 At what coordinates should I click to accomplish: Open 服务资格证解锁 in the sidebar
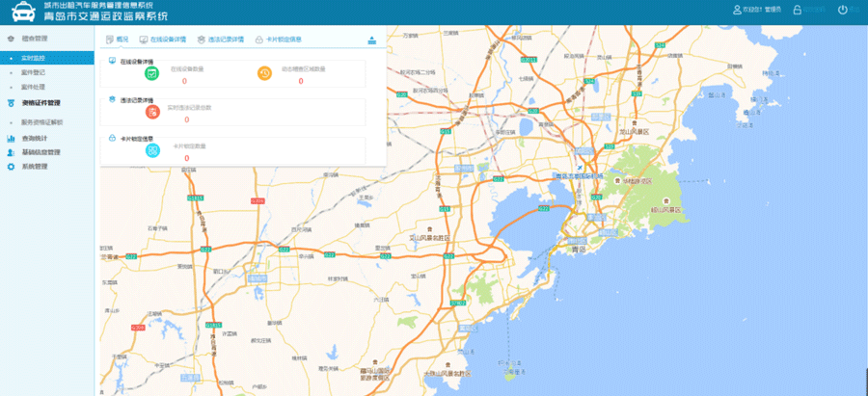pos(41,122)
